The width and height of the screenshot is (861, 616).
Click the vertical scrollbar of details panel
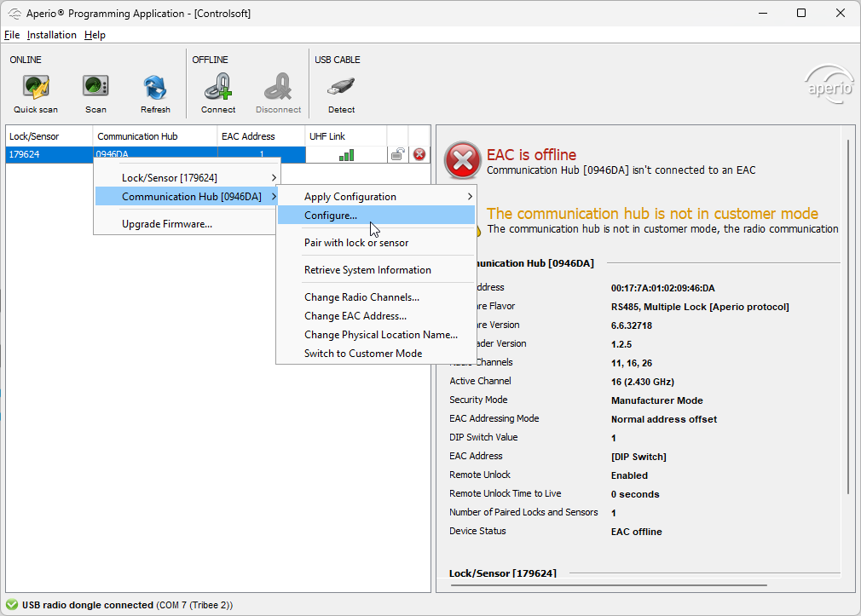848,316
